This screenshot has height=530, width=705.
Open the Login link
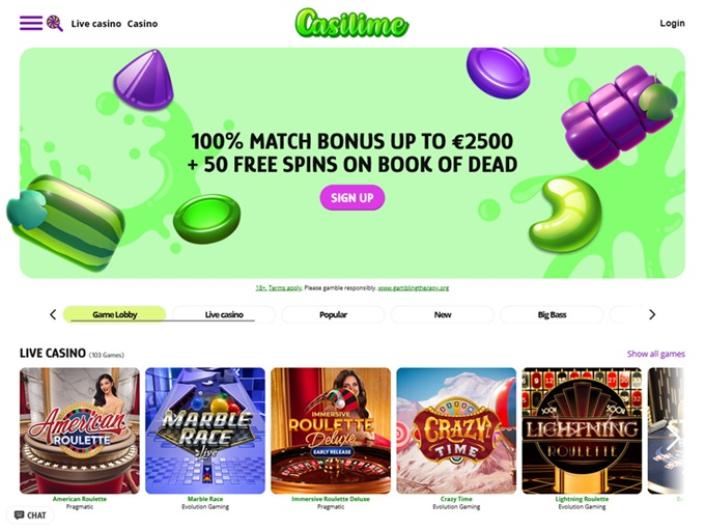click(x=672, y=23)
